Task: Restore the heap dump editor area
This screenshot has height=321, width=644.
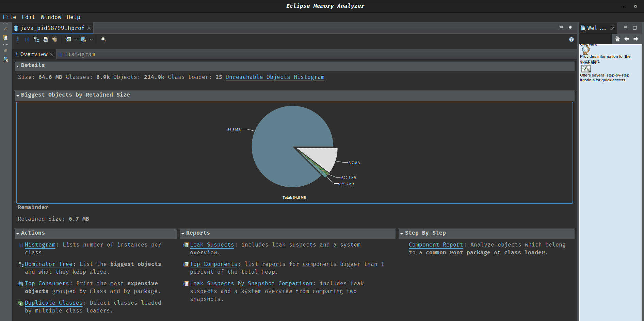Action: [570, 28]
